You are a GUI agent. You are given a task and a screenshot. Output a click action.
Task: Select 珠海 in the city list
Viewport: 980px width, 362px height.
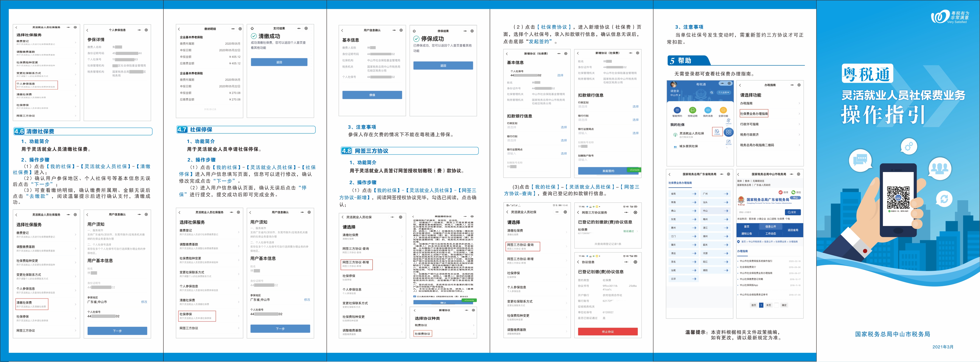(684, 202)
